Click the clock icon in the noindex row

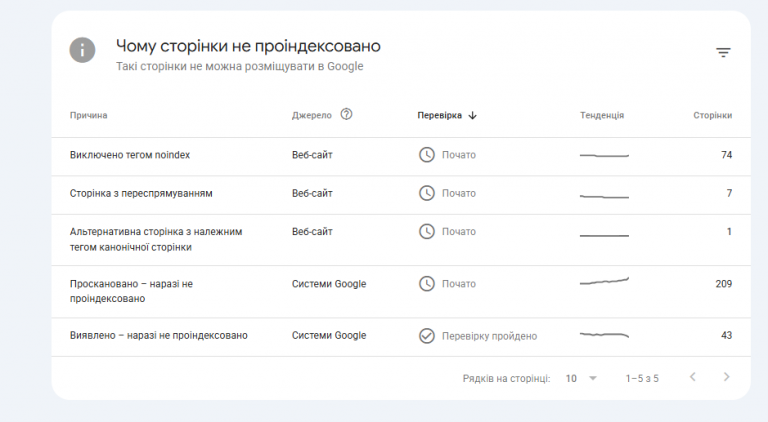[427, 155]
